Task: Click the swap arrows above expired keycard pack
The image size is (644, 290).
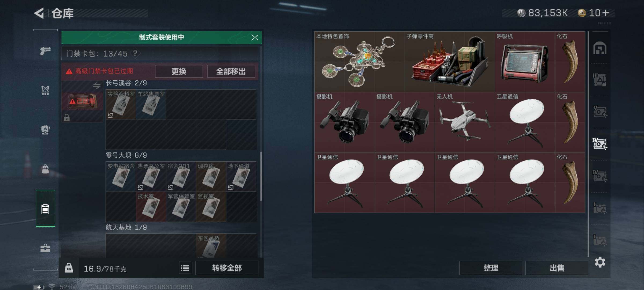Action: coord(97,86)
